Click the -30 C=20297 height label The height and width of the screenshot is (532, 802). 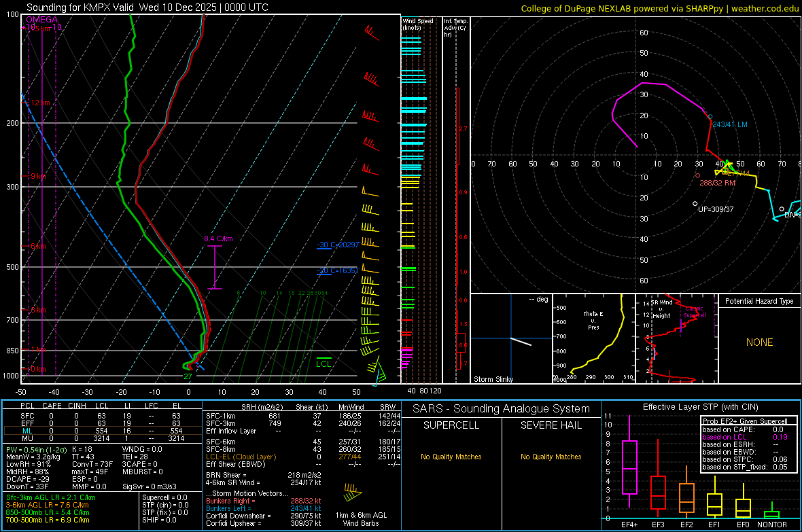pos(338,245)
